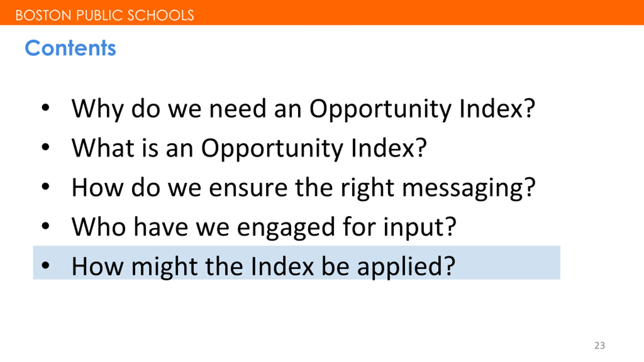Click "How do we ensure the right messaging?"
The width and height of the screenshot is (644, 362).
pos(303,188)
